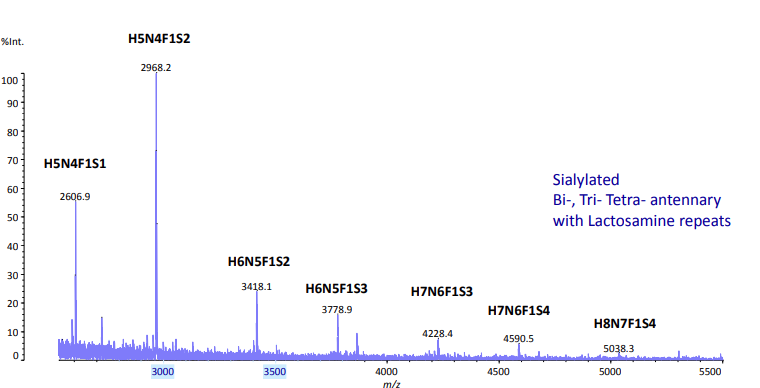Select the H8N7F1S4 annotation
The height and width of the screenshot is (388, 760).
[625, 324]
